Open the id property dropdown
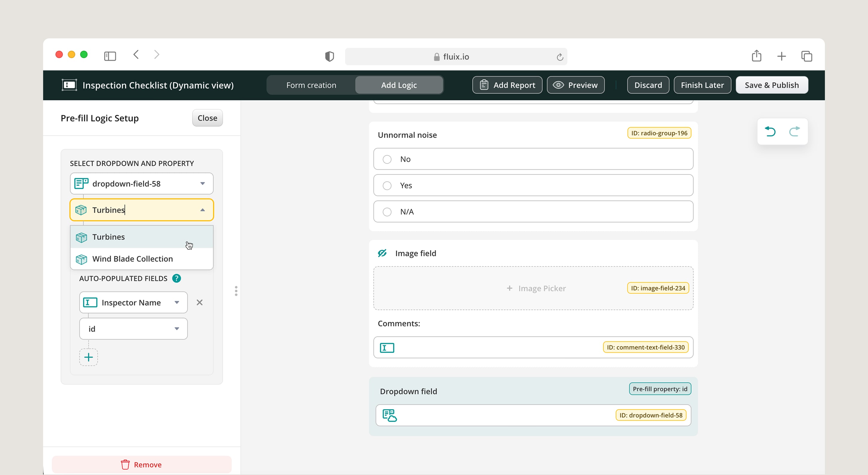Screen dimensions: 868x475 177,328
